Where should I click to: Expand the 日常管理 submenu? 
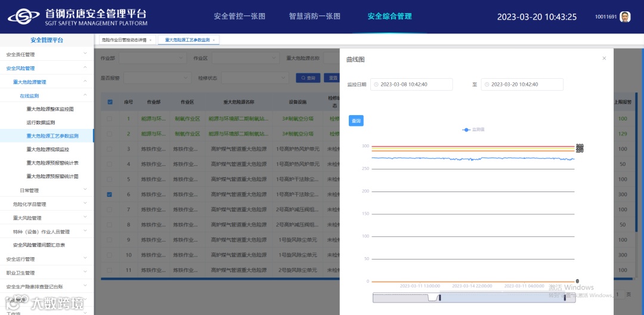(x=47, y=190)
